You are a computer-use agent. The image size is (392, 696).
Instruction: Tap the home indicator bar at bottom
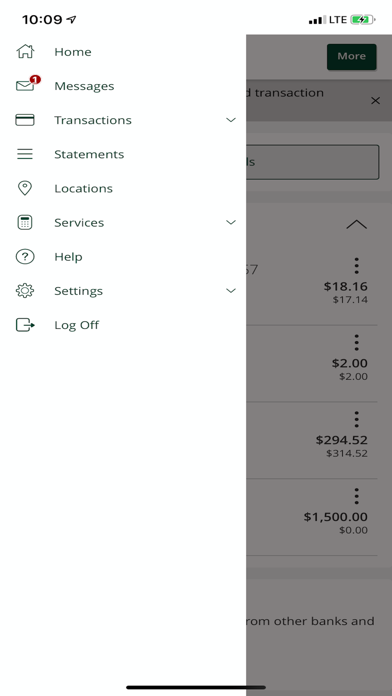pyautogui.click(x=196, y=688)
